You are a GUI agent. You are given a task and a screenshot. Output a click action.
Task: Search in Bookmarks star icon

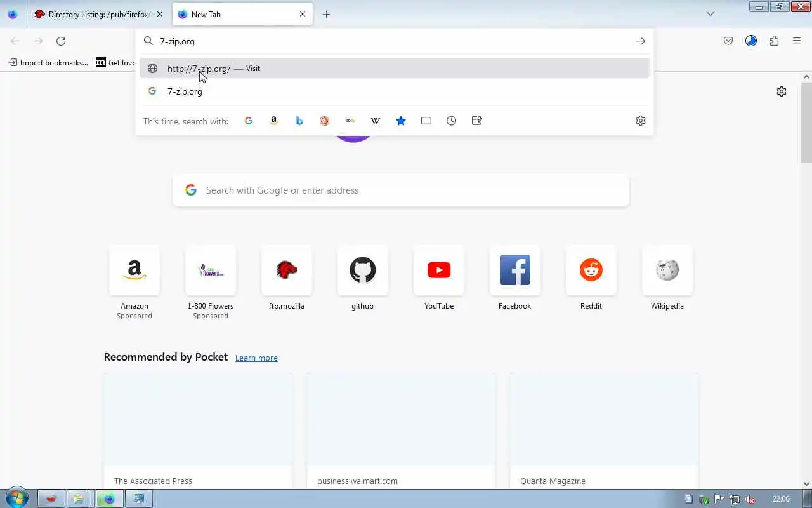401,121
